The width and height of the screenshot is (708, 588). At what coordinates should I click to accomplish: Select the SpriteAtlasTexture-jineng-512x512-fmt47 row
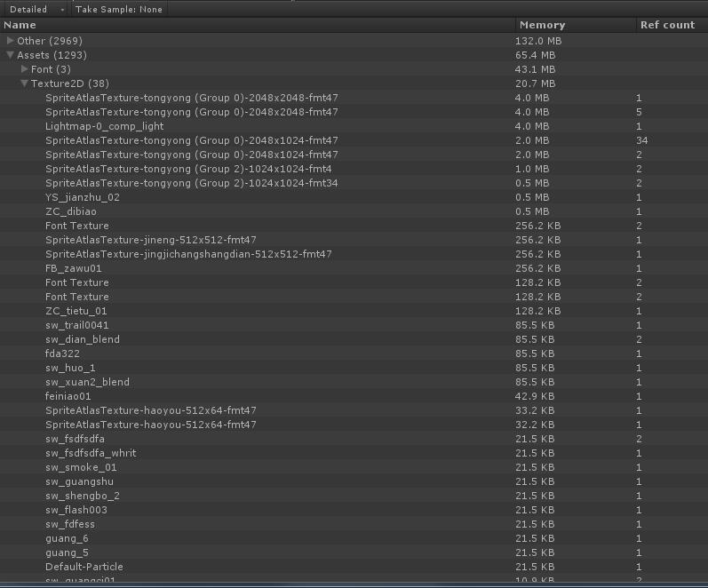tap(354, 240)
